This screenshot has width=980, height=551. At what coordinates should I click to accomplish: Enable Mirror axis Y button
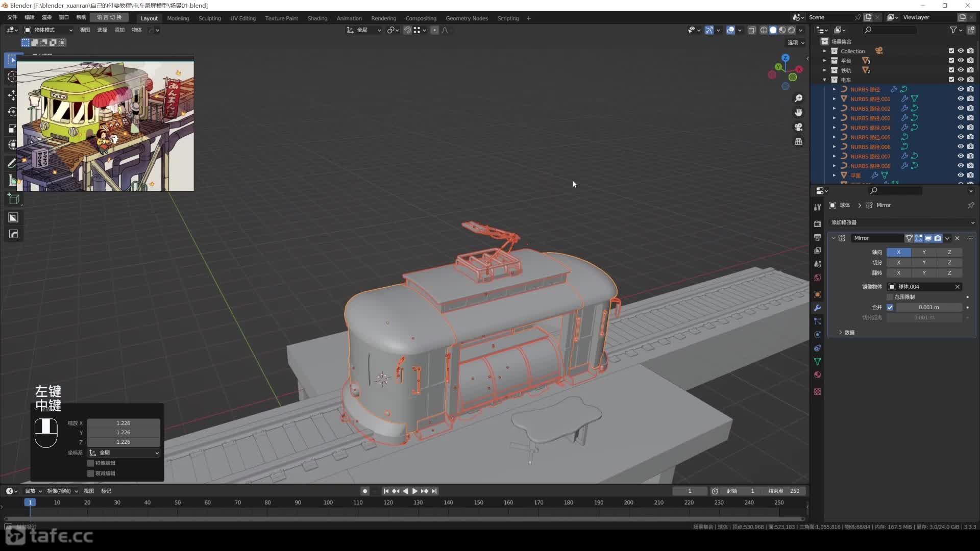[924, 252]
